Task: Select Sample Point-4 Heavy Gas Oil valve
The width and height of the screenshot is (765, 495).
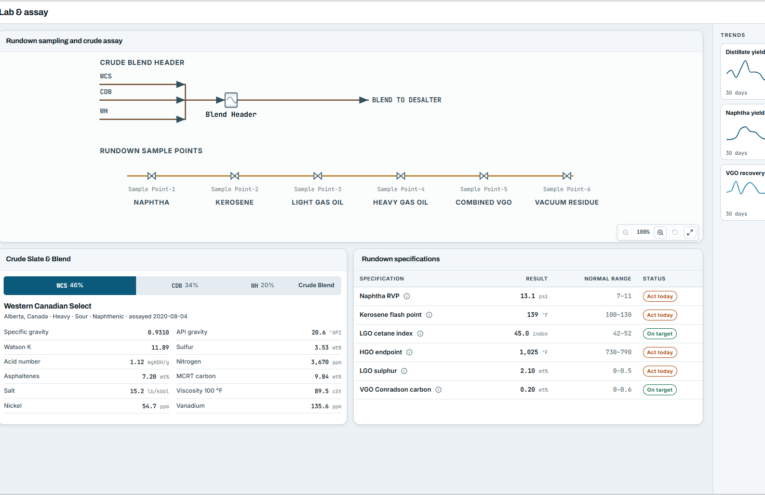Action: pos(401,176)
